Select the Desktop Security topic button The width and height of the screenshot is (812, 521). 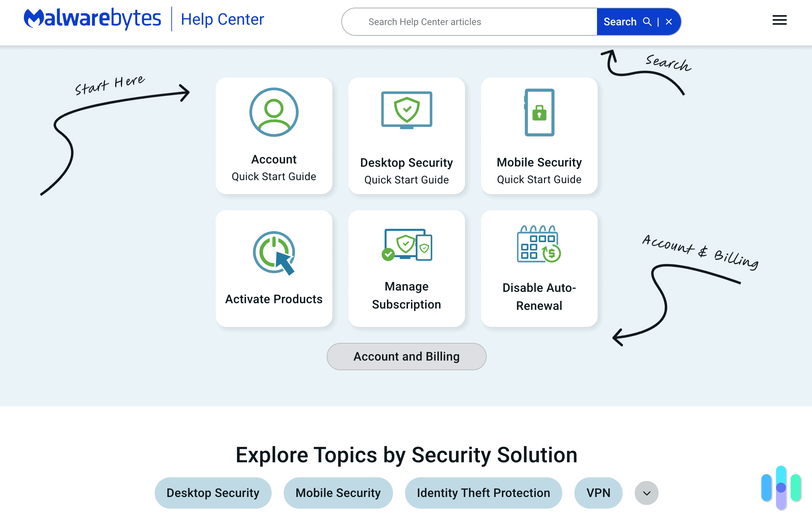(213, 492)
